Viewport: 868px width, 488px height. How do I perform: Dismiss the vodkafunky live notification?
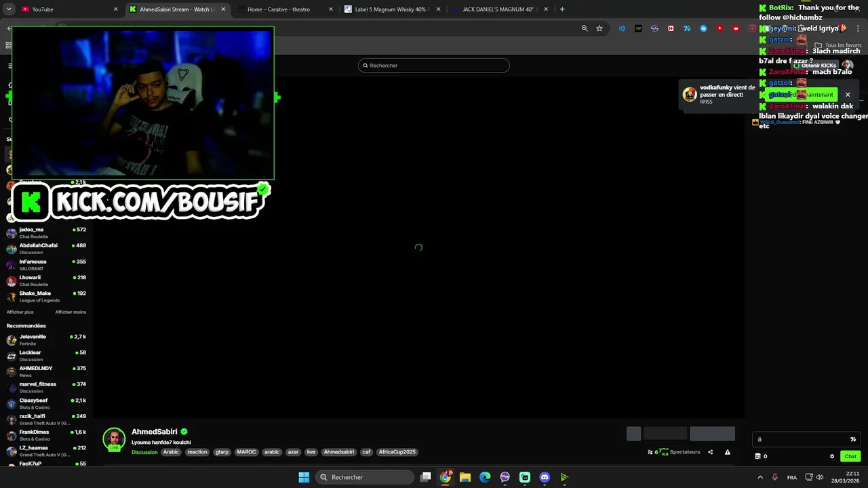pos(848,95)
